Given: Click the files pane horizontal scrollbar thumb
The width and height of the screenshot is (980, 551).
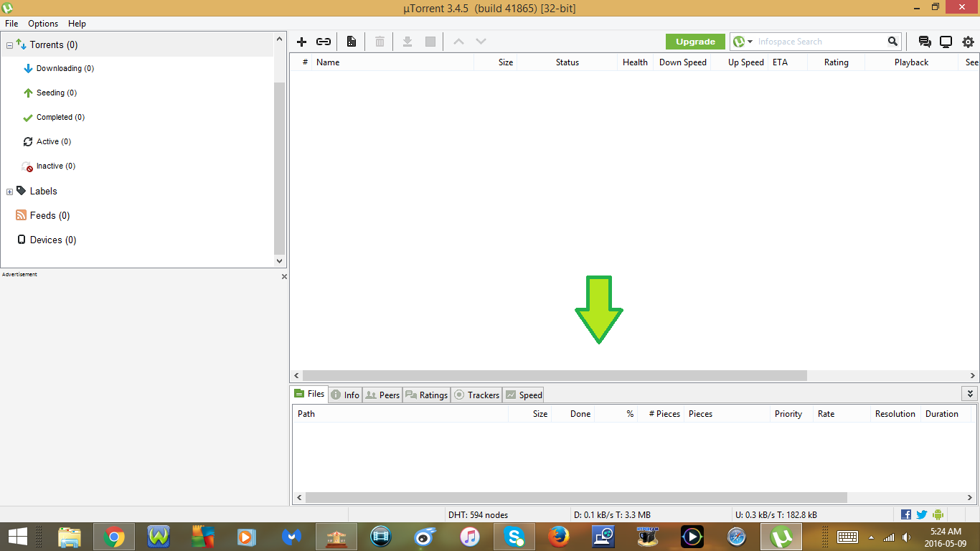Looking at the screenshot, I should point(576,498).
